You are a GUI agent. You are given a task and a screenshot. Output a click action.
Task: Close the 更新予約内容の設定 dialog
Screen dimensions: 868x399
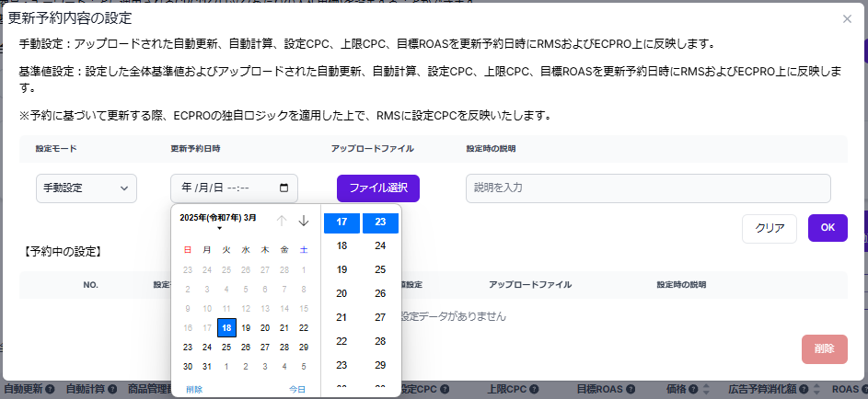(847, 18)
